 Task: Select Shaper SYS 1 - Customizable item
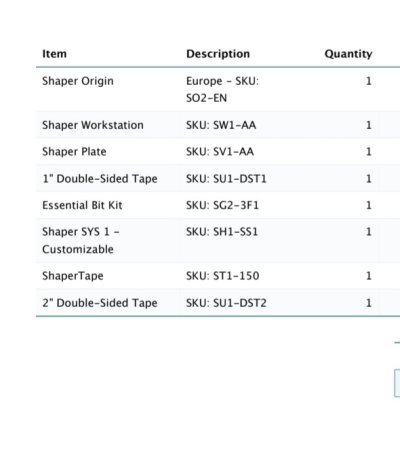coord(81,240)
